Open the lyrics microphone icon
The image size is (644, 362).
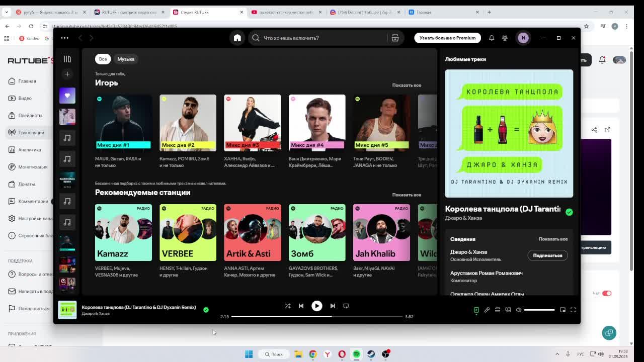(487, 310)
